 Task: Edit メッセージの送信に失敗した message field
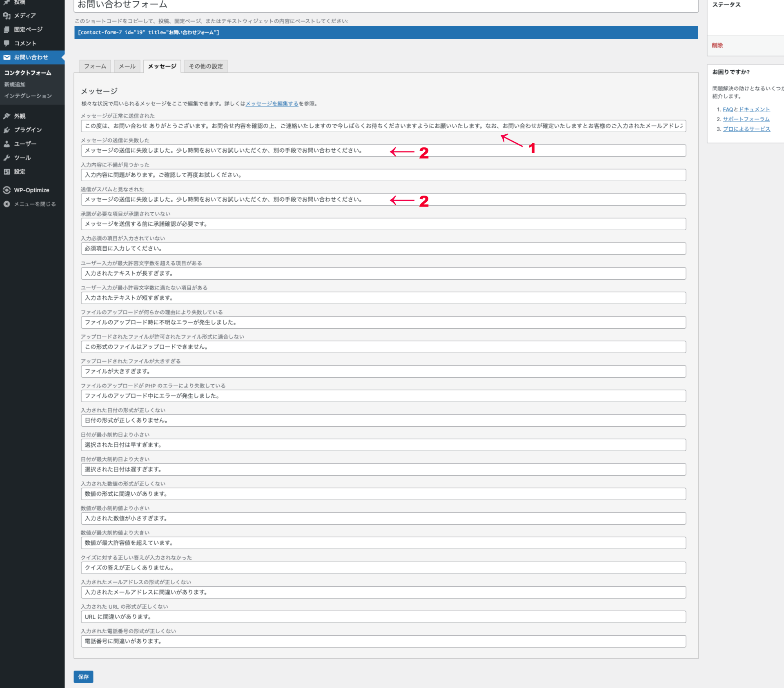[x=383, y=150]
